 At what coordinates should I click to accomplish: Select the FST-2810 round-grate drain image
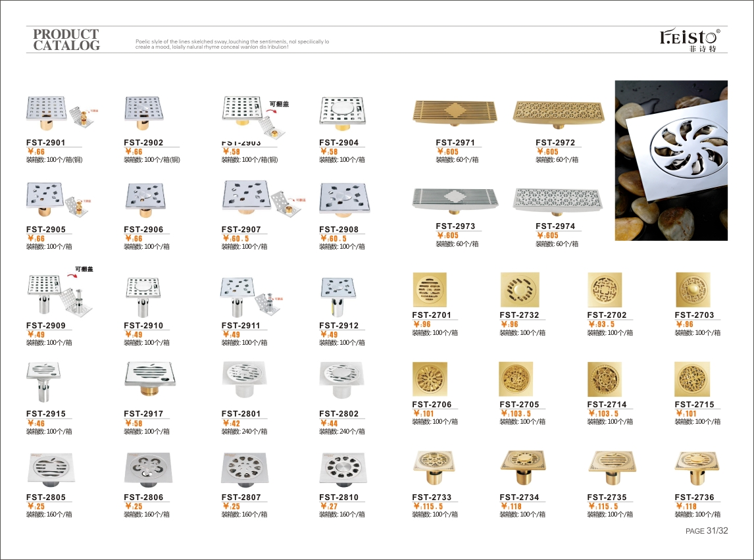click(x=343, y=469)
